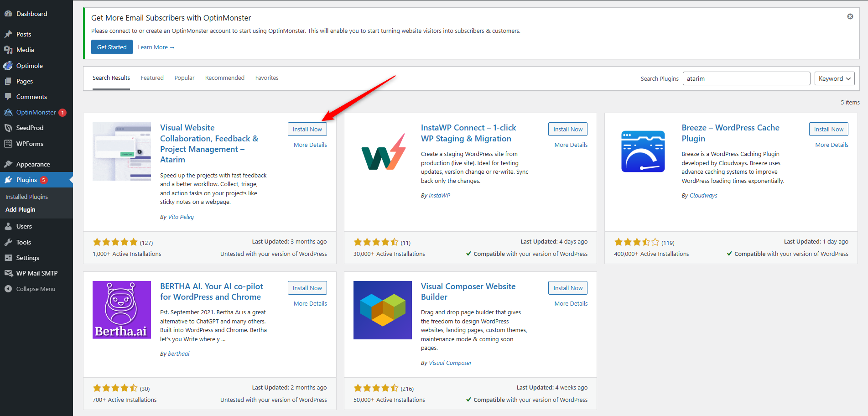Click the Media library icon
Viewport: 868px width, 416px height.
(x=8, y=50)
